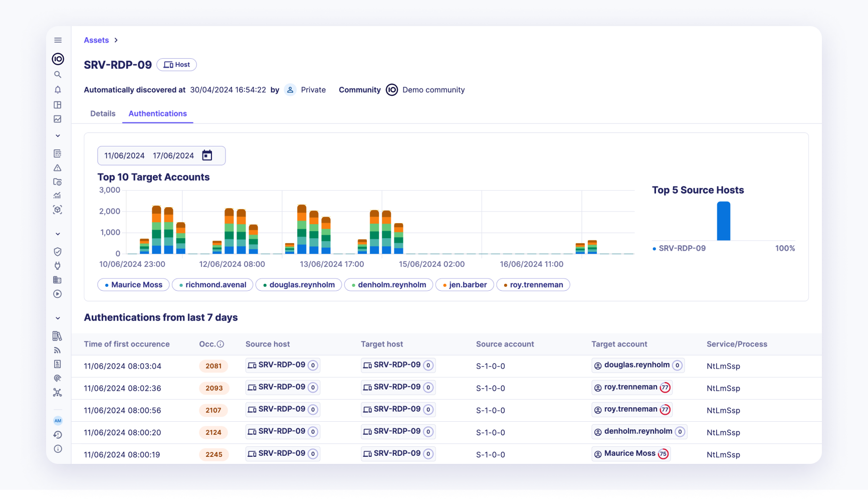Toggle the Maurice Moss legend chip
Viewport: 868px width, 504px height.
click(133, 285)
